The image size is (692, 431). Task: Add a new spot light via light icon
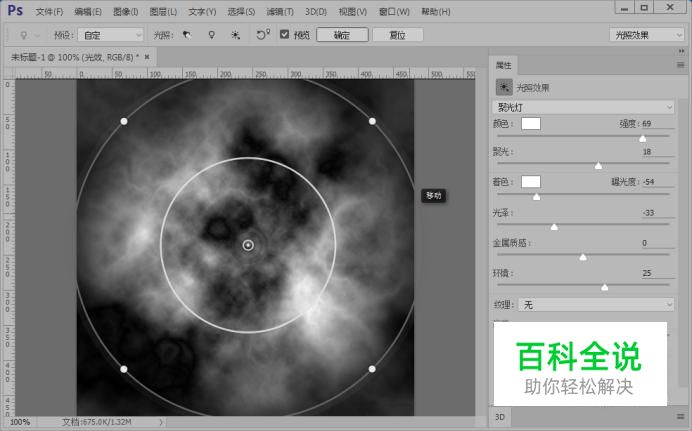click(x=188, y=35)
